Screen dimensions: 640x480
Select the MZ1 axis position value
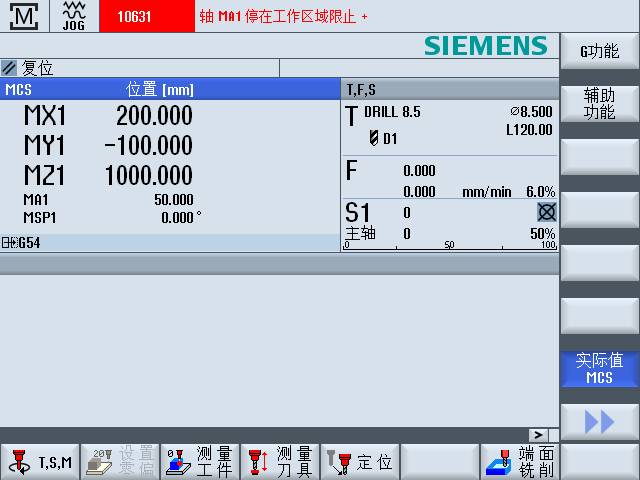pyautogui.click(x=148, y=176)
